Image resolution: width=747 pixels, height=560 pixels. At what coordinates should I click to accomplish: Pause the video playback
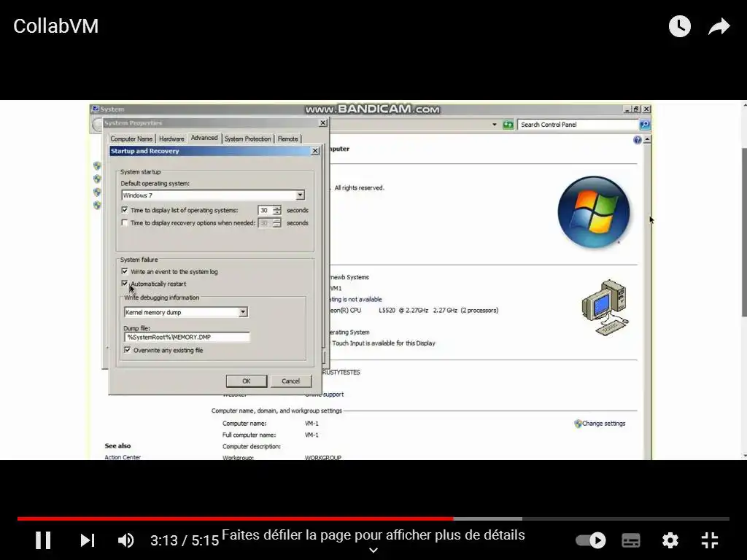click(43, 540)
